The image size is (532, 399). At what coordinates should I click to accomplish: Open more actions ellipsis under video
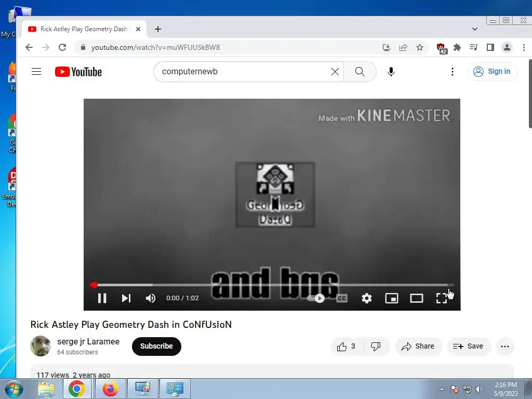(505, 347)
